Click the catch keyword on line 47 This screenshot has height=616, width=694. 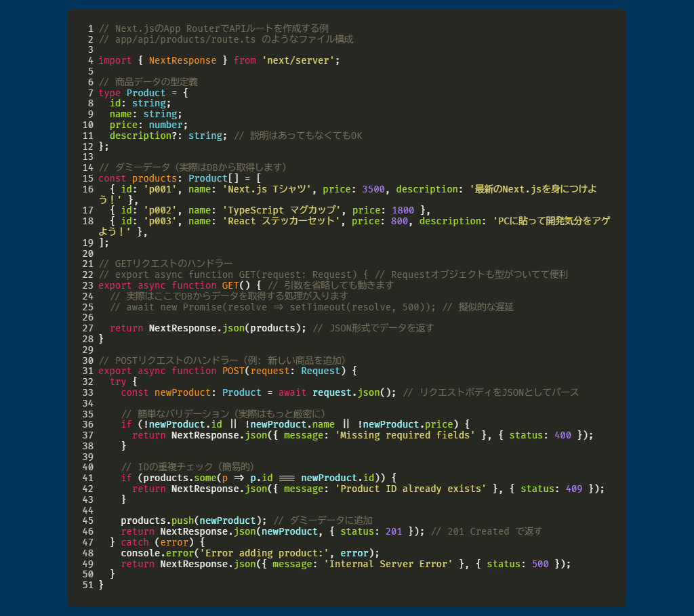(x=134, y=542)
